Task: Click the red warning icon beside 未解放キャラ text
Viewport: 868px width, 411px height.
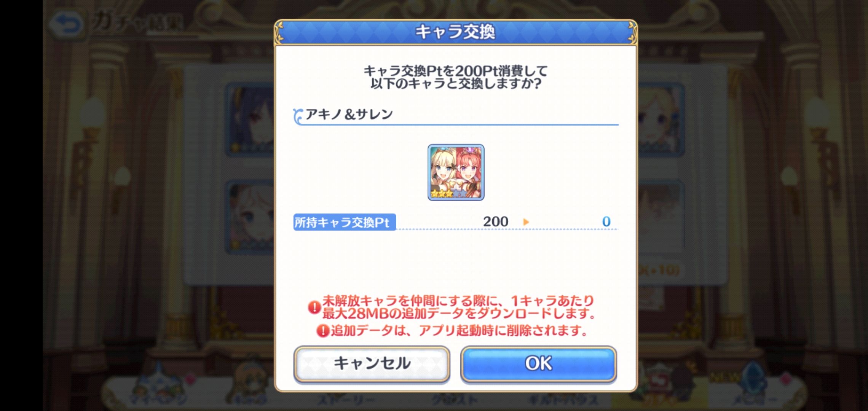Action: (x=314, y=307)
